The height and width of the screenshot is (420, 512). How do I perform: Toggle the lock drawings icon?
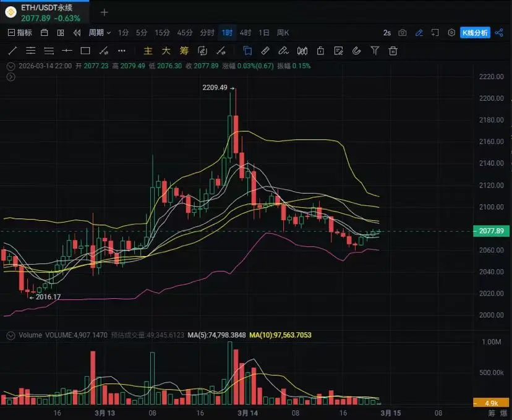[x=320, y=51]
